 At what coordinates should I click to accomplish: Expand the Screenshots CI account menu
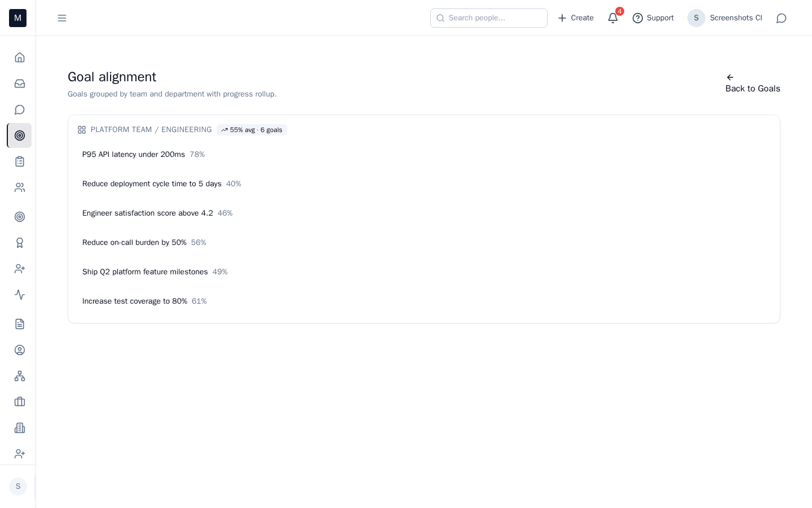pos(725,18)
